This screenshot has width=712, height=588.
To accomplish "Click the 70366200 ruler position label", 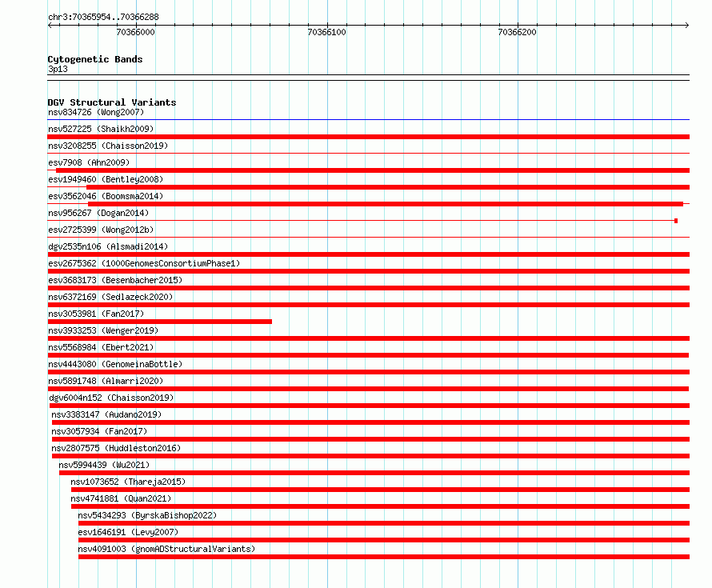I will click(517, 32).
